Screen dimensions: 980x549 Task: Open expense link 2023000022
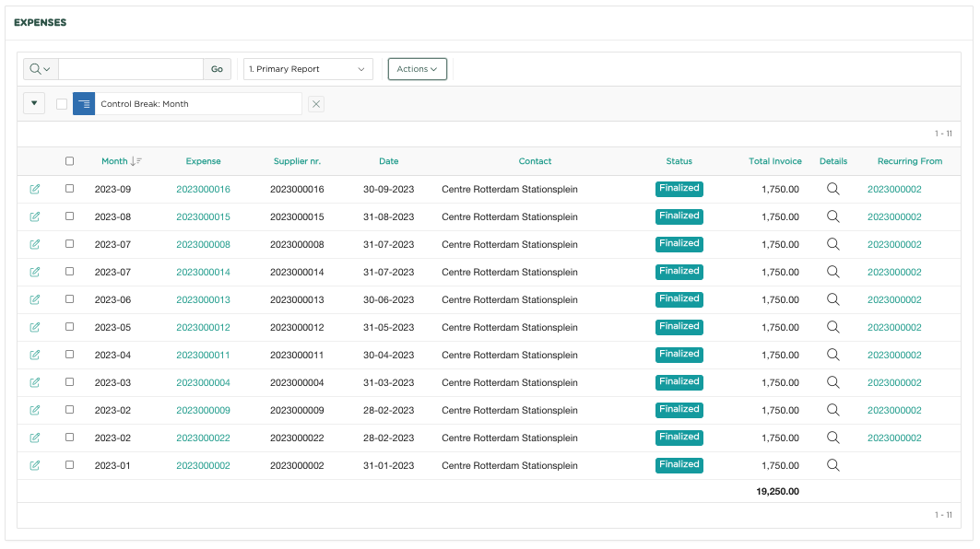coord(203,438)
